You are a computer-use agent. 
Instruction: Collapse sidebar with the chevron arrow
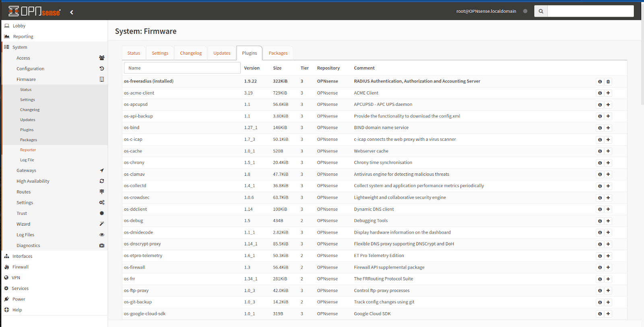pyautogui.click(x=72, y=12)
